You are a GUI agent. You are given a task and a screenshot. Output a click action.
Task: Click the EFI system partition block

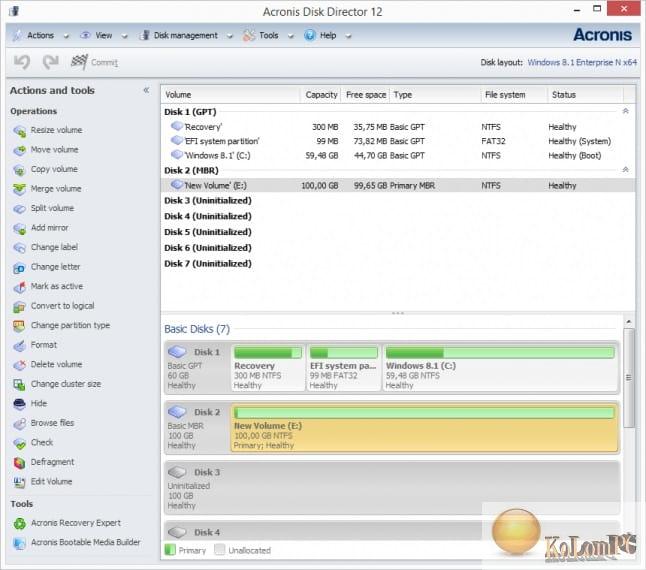tap(344, 367)
